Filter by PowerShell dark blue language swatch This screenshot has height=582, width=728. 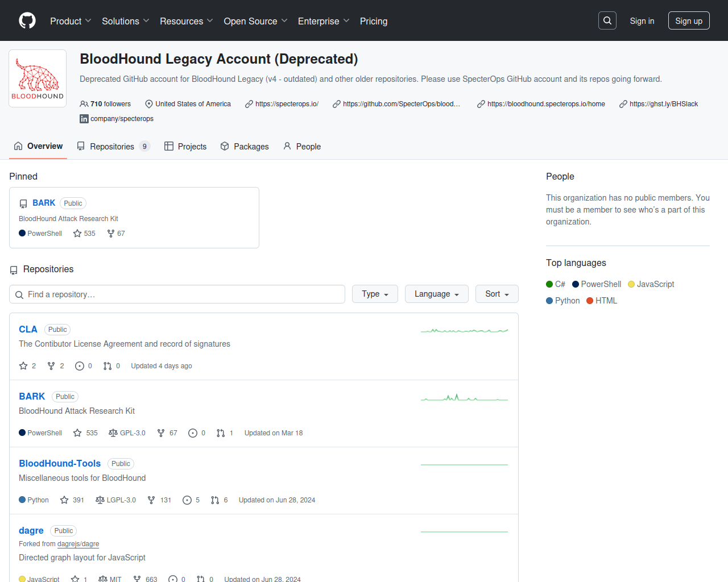click(x=576, y=284)
